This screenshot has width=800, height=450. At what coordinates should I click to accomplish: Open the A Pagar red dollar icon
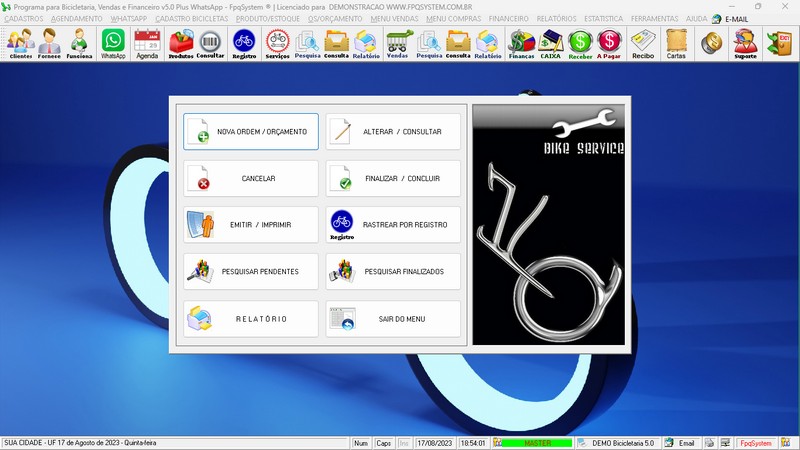pyautogui.click(x=610, y=43)
